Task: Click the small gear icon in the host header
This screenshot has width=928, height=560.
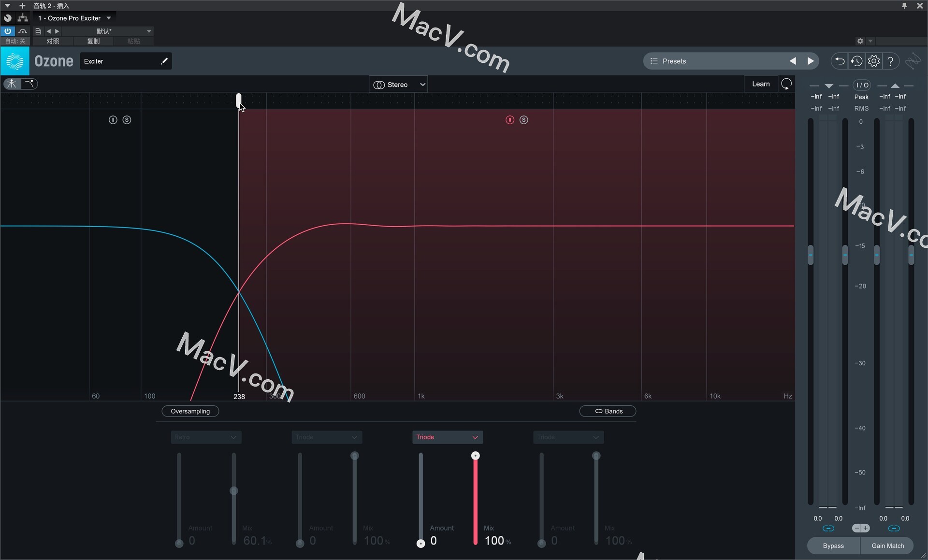Action: pyautogui.click(x=860, y=41)
